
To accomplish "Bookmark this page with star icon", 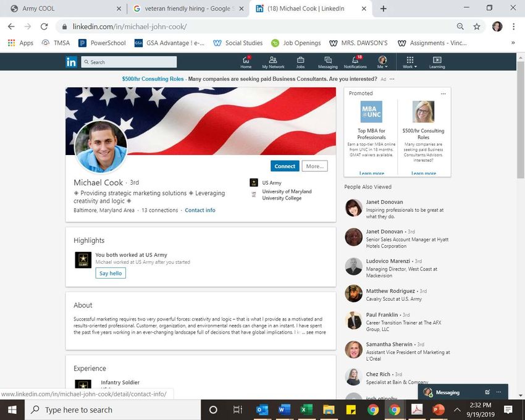I will pos(477,27).
